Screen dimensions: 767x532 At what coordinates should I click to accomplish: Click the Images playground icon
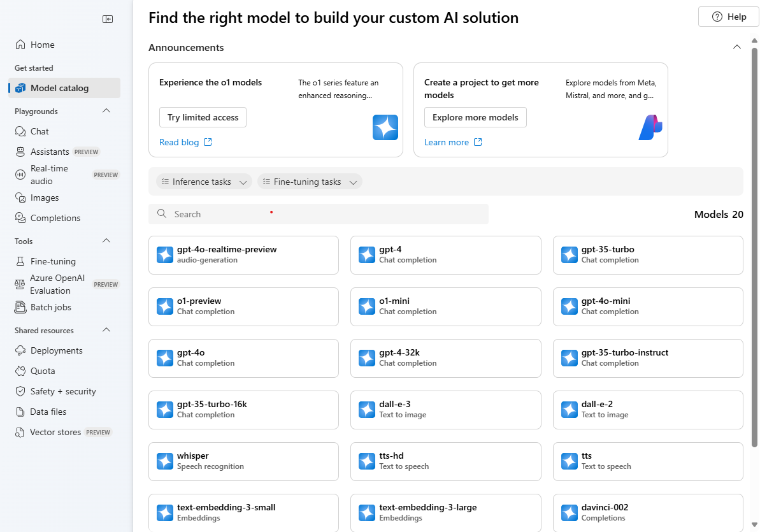tap(20, 198)
